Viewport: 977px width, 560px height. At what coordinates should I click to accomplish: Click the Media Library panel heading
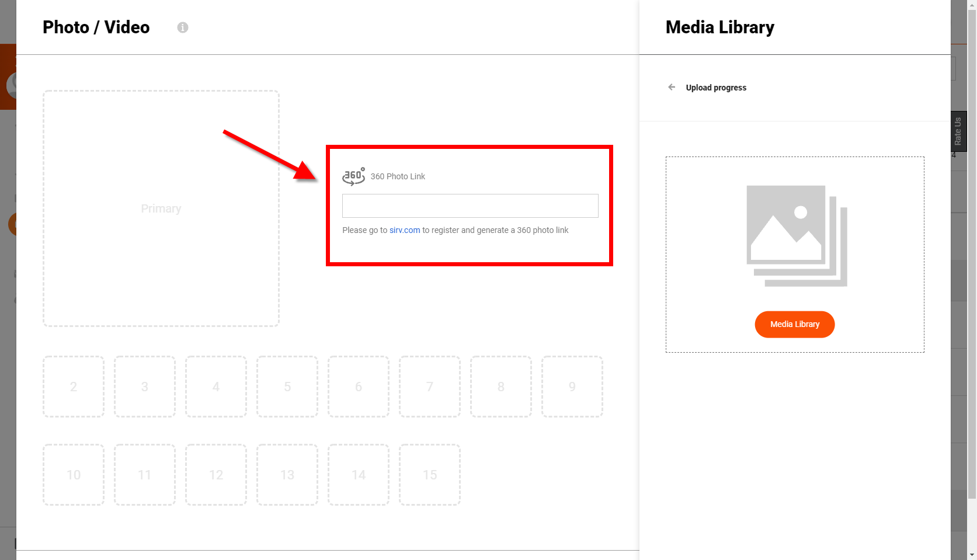coord(720,27)
